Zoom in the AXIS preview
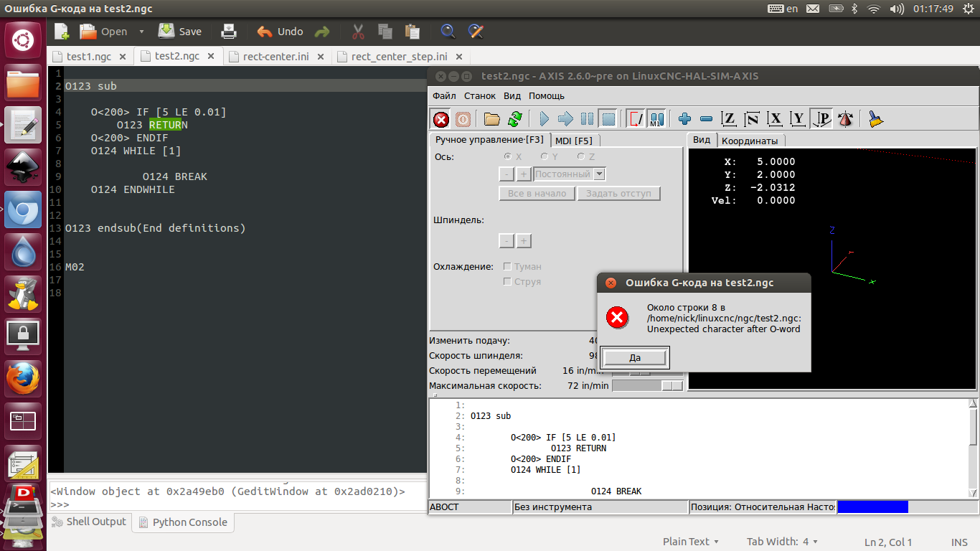 pyautogui.click(x=684, y=119)
